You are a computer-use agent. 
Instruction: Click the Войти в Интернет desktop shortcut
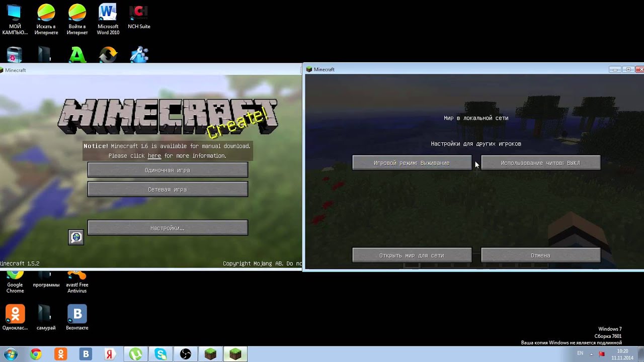point(77,19)
